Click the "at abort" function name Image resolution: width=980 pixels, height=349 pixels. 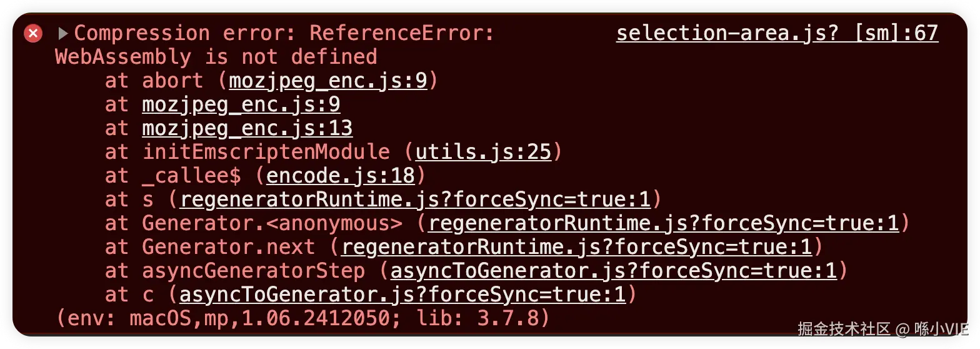[x=172, y=81]
